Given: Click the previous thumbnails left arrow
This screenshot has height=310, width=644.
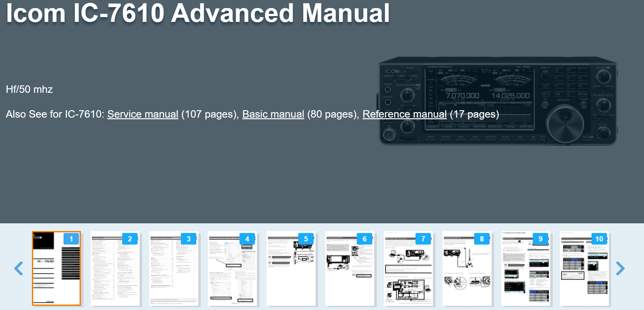Looking at the screenshot, I should tap(19, 268).
